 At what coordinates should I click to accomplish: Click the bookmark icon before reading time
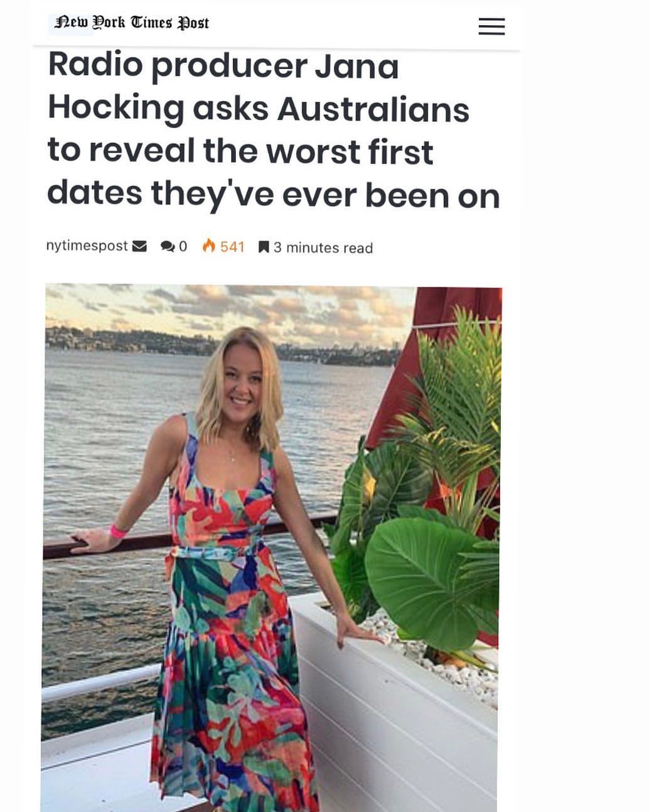tap(264, 247)
